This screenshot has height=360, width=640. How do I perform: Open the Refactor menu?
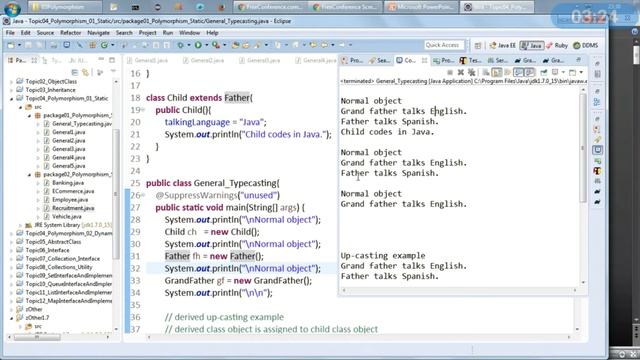click(x=70, y=33)
